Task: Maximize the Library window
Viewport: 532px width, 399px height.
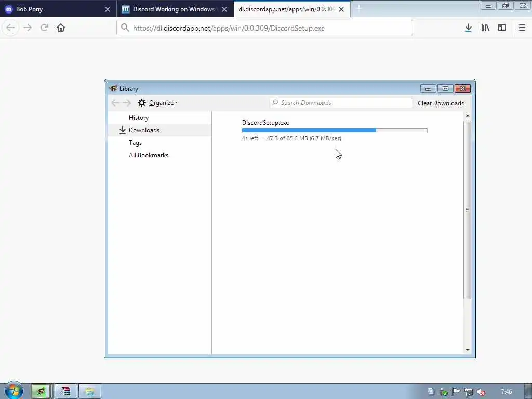Action: point(445,88)
